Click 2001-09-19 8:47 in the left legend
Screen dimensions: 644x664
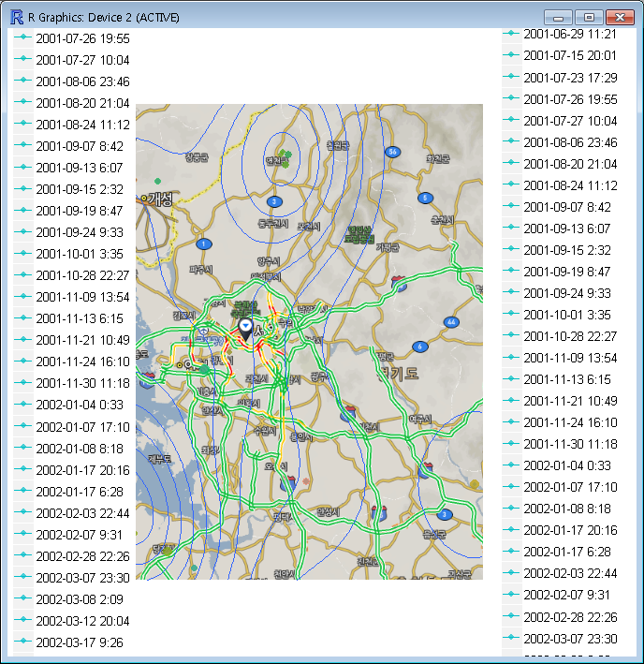coord(80,211)
